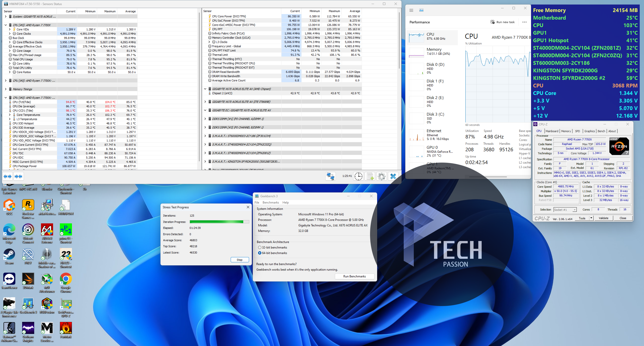Collapse AMD Ryzen 7 7700X CPU section
This screenshot has width=644, height=346.
6,25
